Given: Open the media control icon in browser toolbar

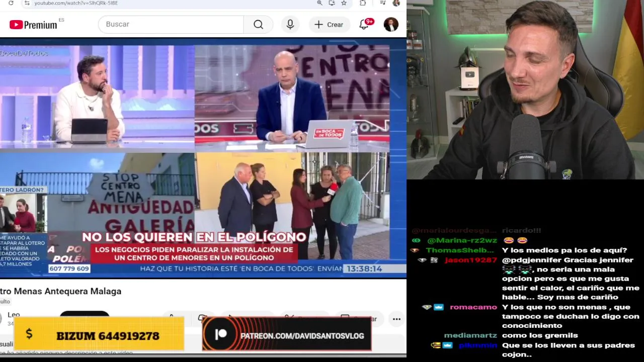Looking at the screenshot, I should [x=383, y=3].
